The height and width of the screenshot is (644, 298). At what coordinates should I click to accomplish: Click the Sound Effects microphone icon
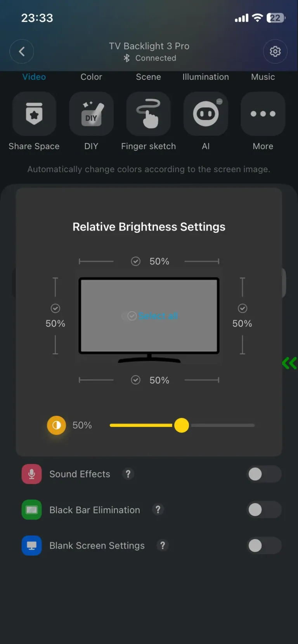(x=31, y=474)
